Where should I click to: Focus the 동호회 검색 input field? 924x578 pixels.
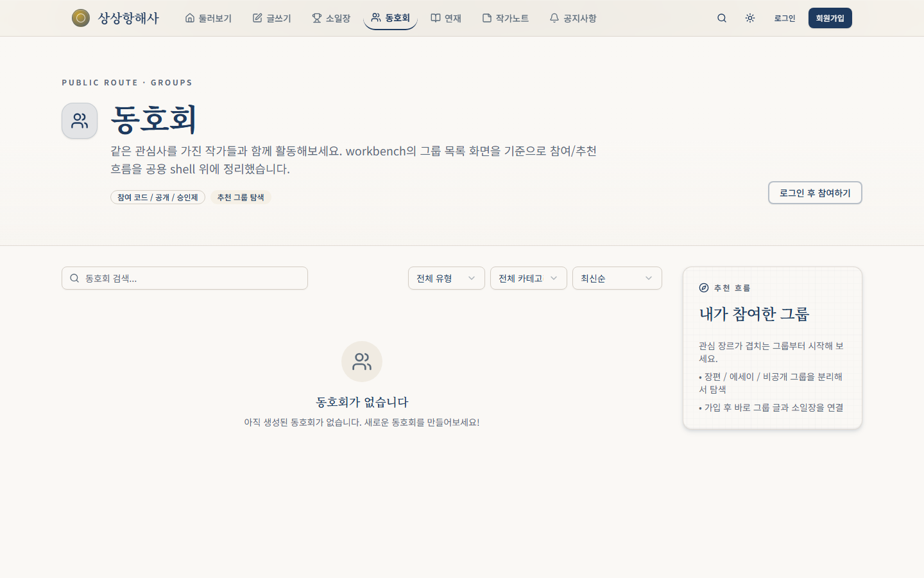185,278
